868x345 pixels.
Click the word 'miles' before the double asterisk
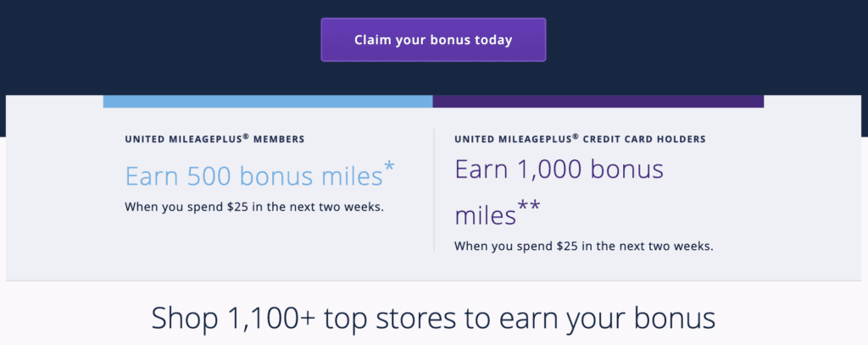click(485, 215)
